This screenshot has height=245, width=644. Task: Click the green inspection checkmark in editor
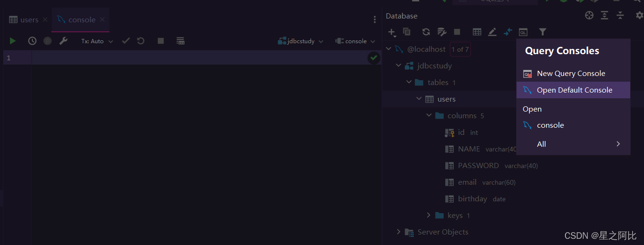[x=374, y=58]
